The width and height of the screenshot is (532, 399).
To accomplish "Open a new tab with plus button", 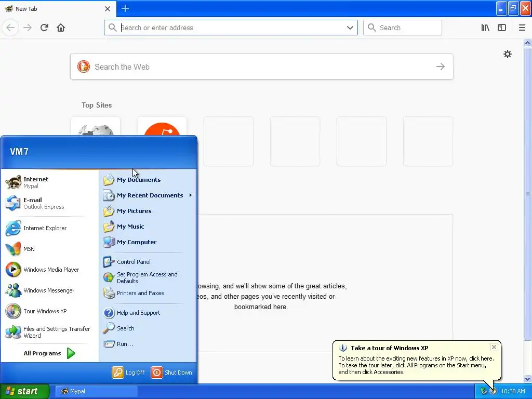I will [x=125, y=8].
